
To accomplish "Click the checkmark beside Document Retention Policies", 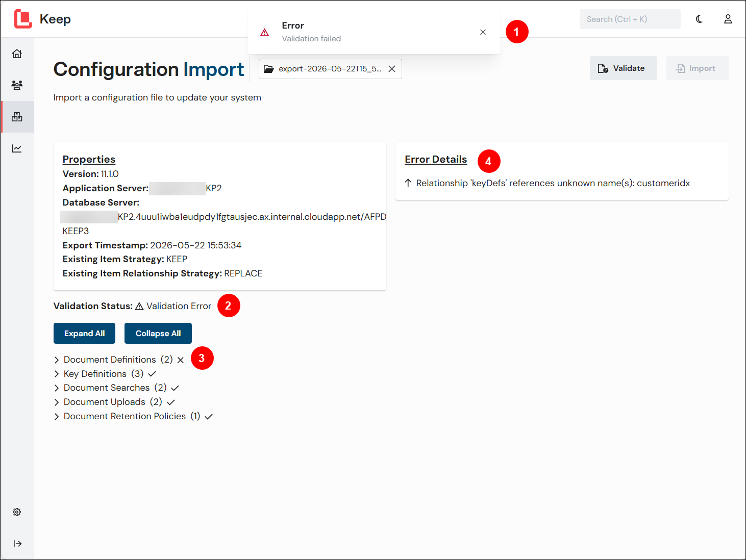I will [209, 417].
